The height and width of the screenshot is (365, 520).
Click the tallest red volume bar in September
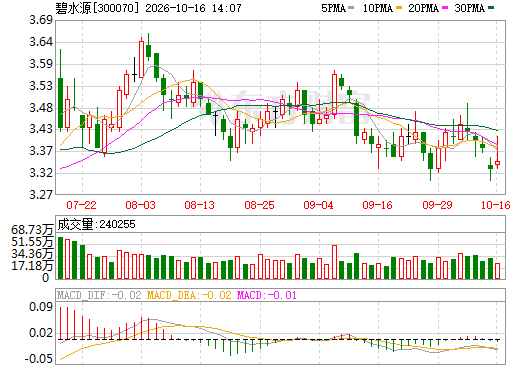[334, 262]
